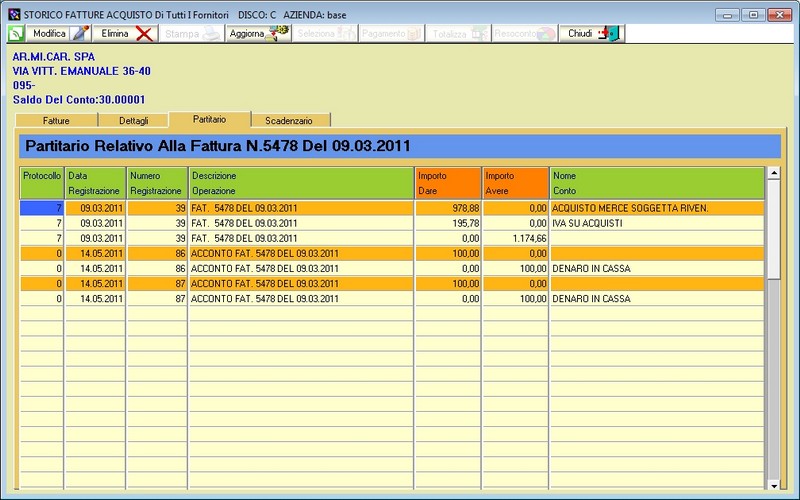Select highlighted protocol cell 7 in first row
The width and height of the screenshot is (800, 500).
tap(42, 208)
